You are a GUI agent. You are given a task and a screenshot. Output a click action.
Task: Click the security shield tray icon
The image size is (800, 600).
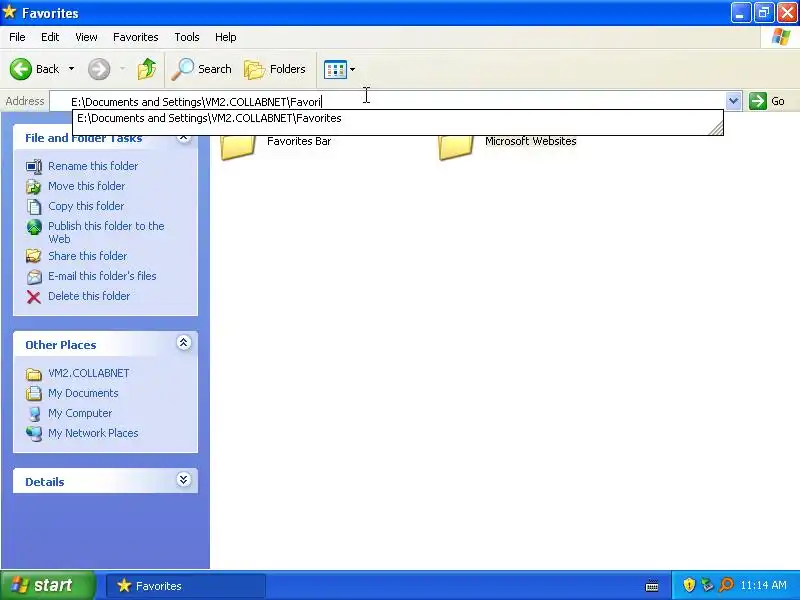[x=689, y=585]
